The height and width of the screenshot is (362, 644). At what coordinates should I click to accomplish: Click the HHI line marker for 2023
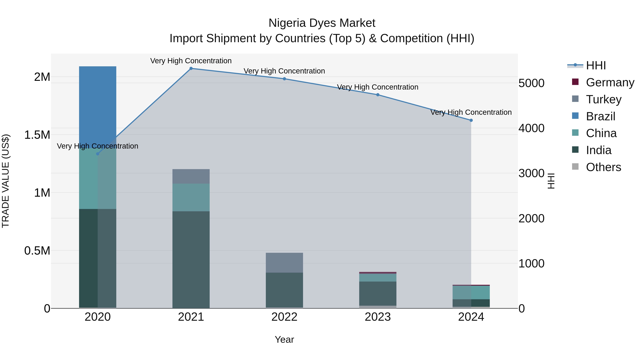tap(378, 95)
